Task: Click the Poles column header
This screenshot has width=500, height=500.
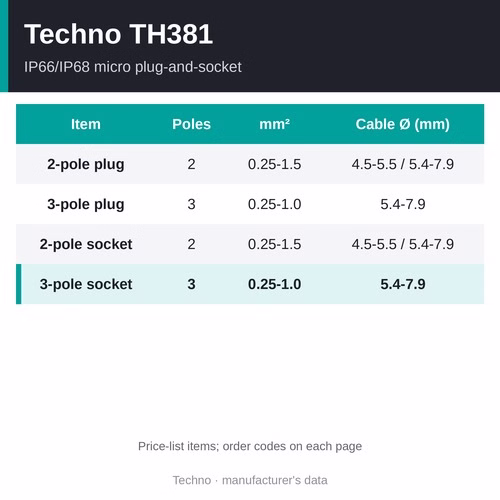Action: (191, 124)
